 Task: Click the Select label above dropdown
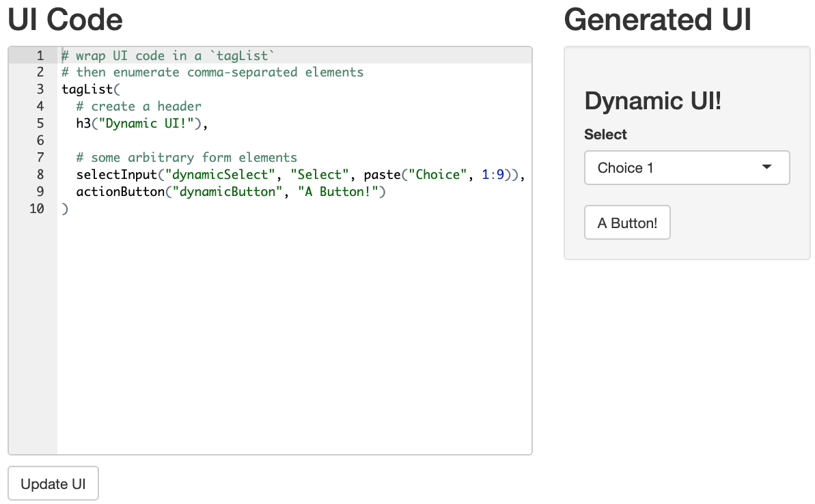(x=605, y=135)
